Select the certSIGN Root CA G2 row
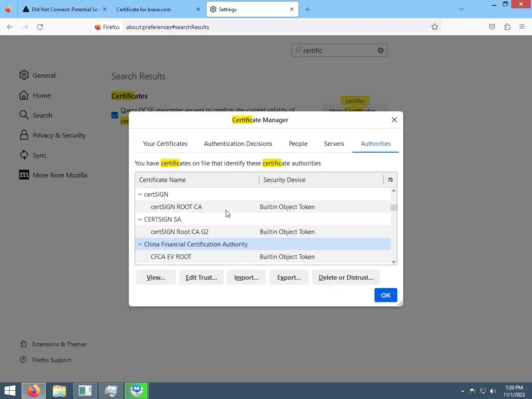 [x=263, y=232]
